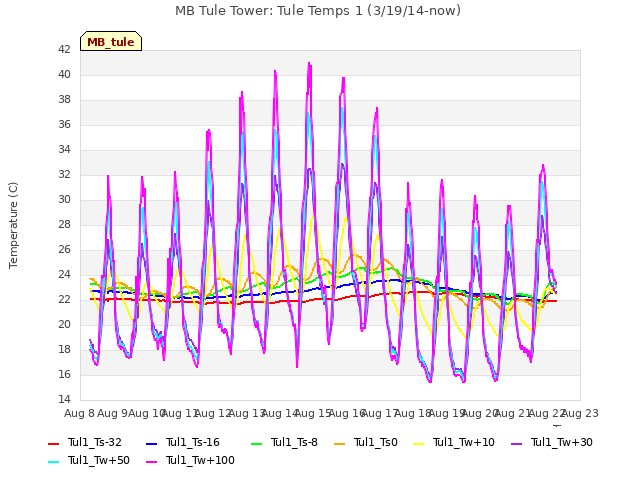
Task: Click the 14 y-axis tick label
Action: (x=64, y=399)
